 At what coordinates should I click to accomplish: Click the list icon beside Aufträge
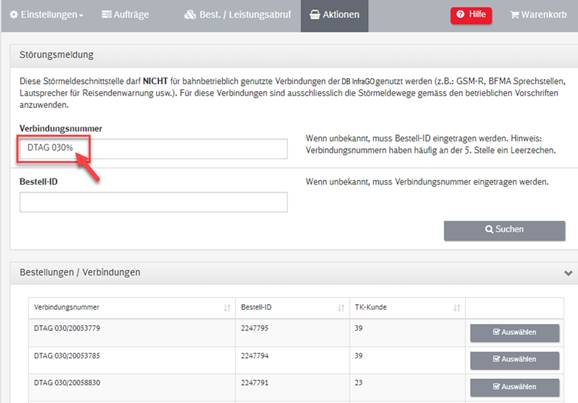click(x=106, y=14)
